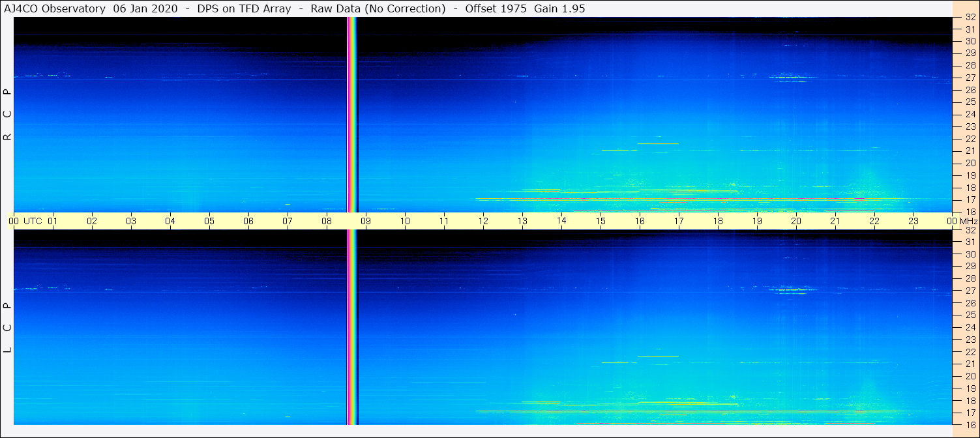Click the 20 MHz tick in RCP panel
Image resolution: width=980 pixels, height=438 pixels.
[x=970, y=163]
